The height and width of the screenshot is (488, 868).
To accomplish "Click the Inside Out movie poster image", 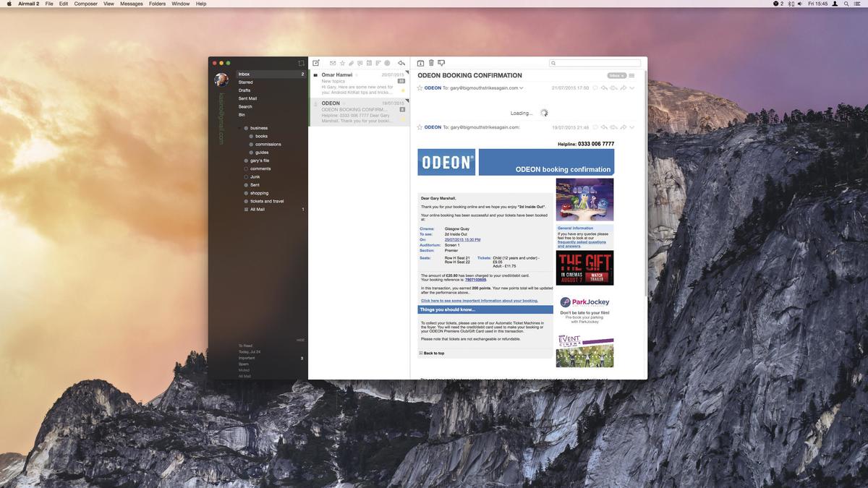I will click(x=584, y=200).
